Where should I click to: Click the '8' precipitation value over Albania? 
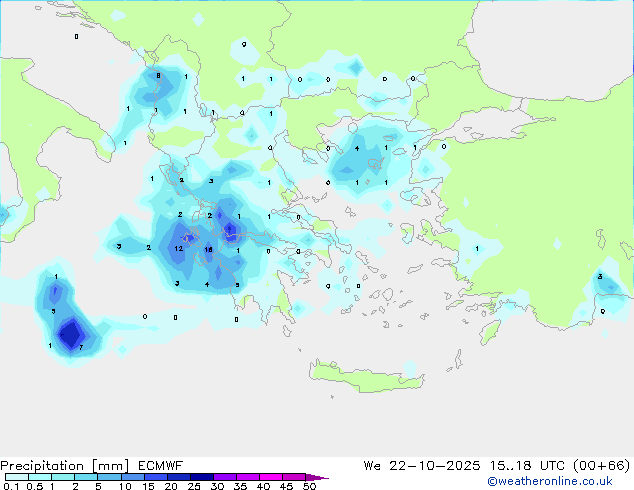pos(158,75)
